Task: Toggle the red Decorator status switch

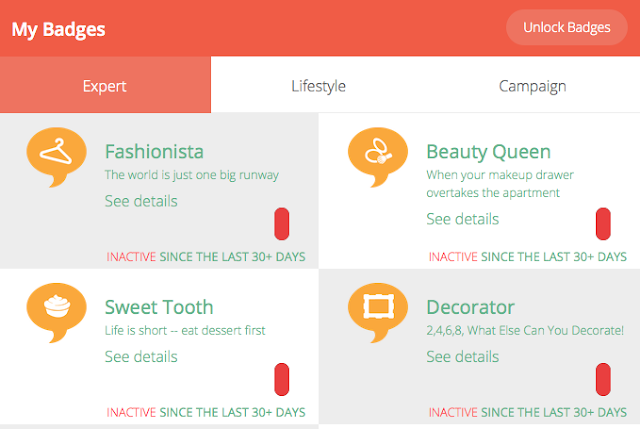Action: point(603,379)
